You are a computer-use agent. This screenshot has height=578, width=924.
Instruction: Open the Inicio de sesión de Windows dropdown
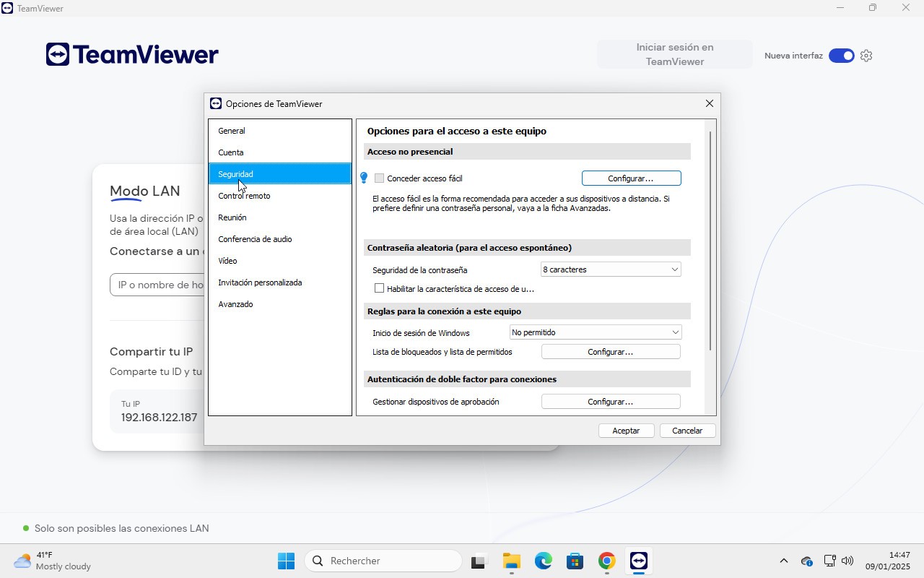click(x=596, y=332)
